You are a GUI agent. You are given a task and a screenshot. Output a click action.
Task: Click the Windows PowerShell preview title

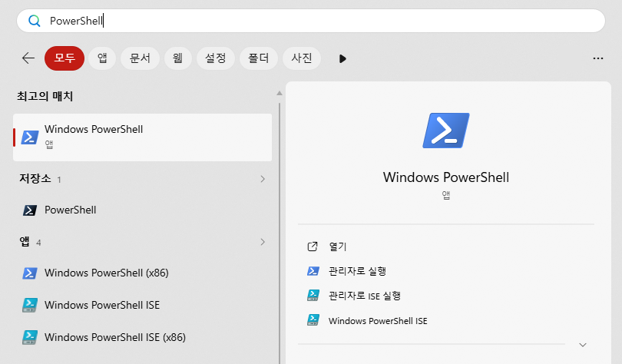click(x=446, y=177)
